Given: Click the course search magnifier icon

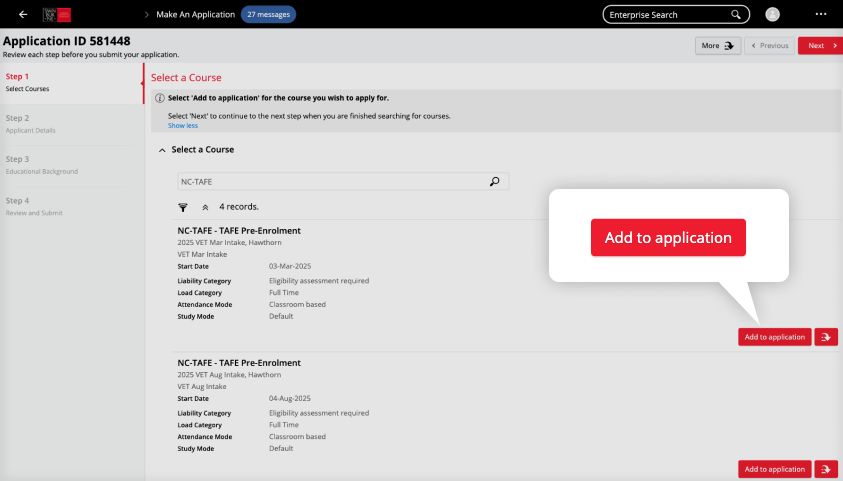Looking at the screenshot, I should pyautogui.click(x=494, y=182).
